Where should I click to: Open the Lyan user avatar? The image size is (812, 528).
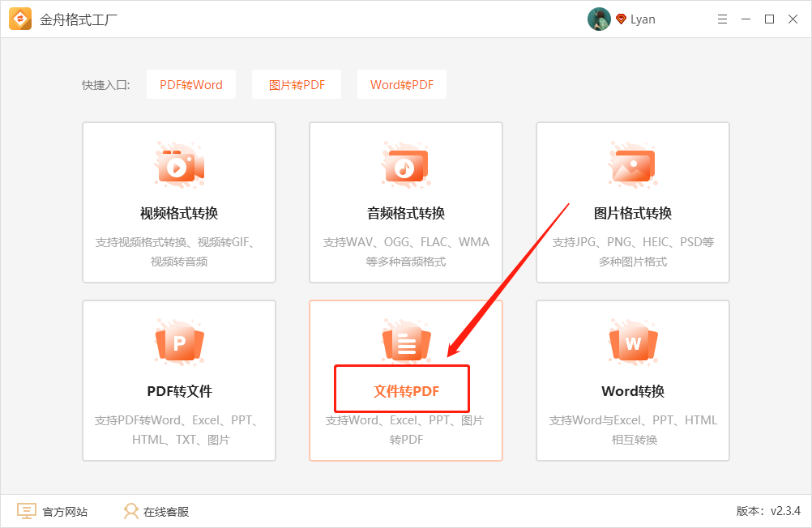tap(599, 19)
